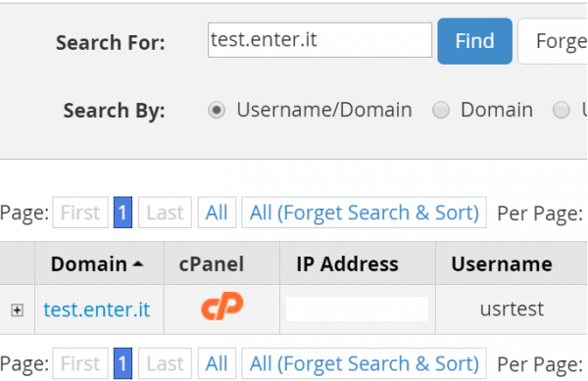
Task: Click All in the top pagination
Action: click(x=217, y=213)
